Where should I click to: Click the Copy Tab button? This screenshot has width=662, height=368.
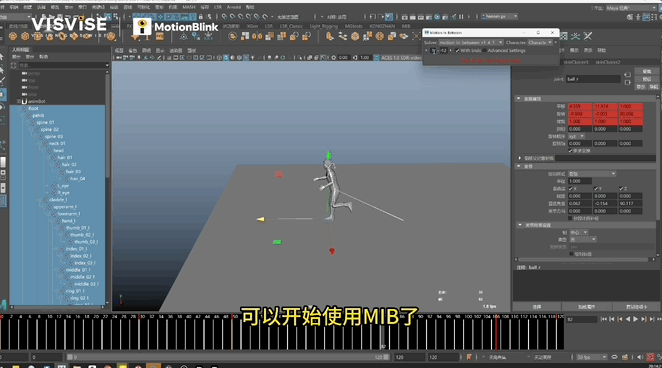(636, 307)
